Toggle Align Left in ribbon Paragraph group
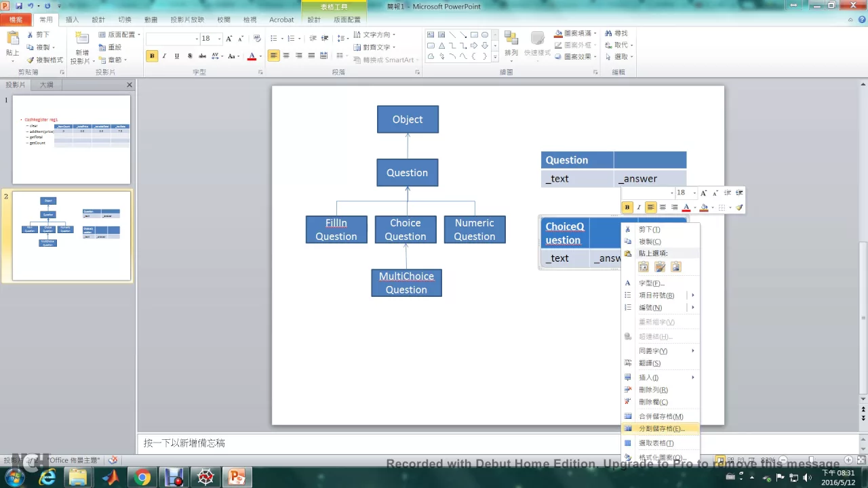 click(273, 56)
